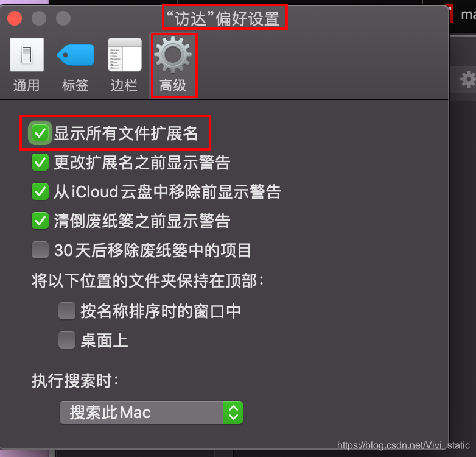Click the 边栏 tab label

[x=124, y=85]
